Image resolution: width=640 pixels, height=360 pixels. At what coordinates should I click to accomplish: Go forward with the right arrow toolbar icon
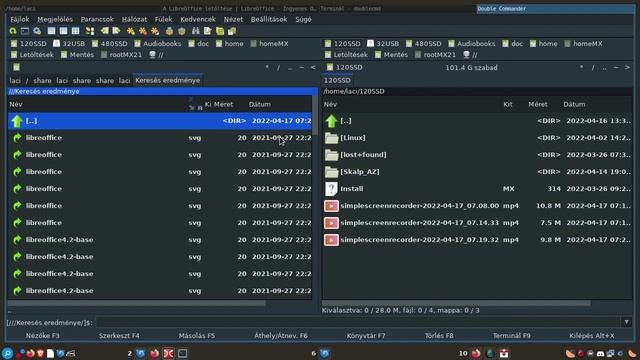point(116,31)
